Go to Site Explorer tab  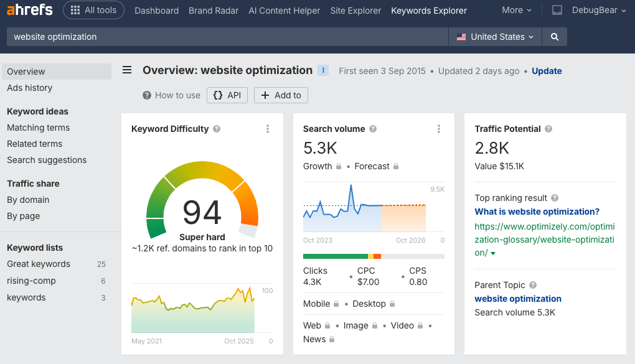click(x=355, y=11)
